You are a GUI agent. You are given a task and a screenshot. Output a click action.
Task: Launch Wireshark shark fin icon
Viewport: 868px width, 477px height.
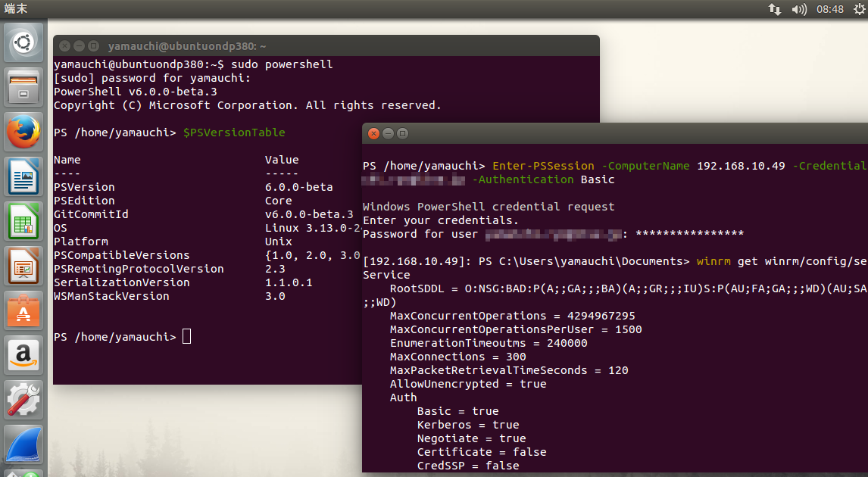[23, 445]
